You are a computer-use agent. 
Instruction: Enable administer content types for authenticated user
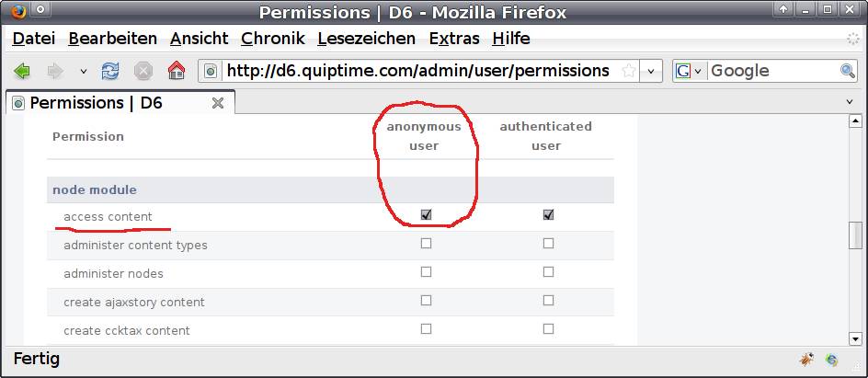click(x=548, y=244)
